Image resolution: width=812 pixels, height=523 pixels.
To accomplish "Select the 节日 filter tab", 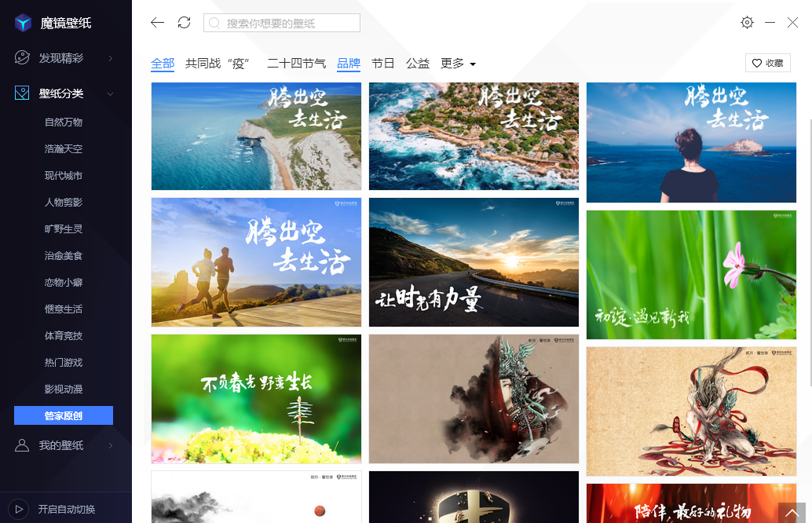I will click(x=383, y=64).
